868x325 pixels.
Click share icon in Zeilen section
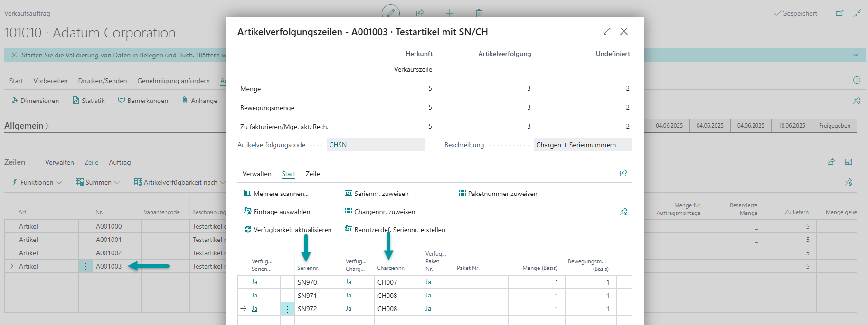[x=831, y=162]
